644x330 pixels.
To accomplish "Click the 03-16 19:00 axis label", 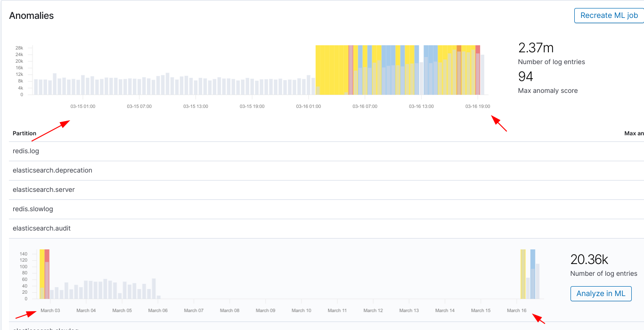I will 478,107.
